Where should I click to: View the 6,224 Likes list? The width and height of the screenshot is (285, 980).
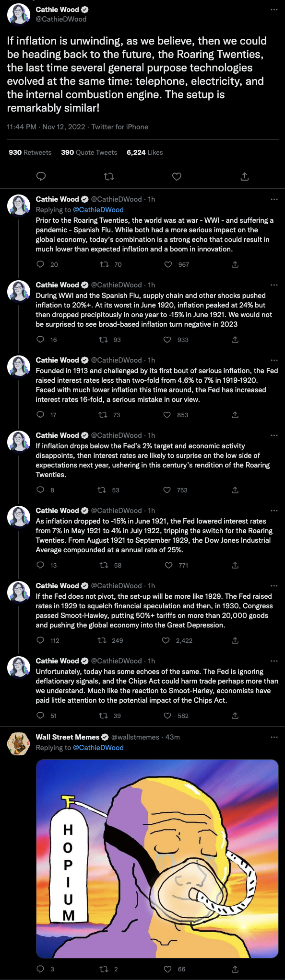[x=145, y=152]
